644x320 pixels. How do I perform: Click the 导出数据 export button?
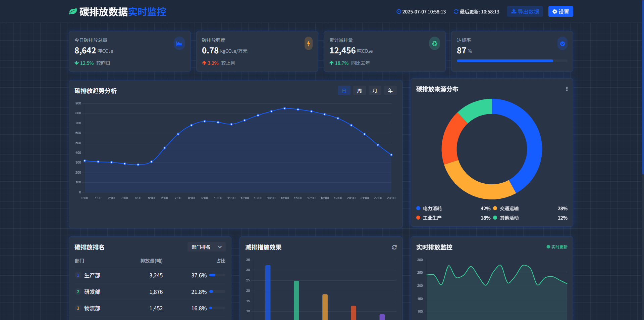525,11
